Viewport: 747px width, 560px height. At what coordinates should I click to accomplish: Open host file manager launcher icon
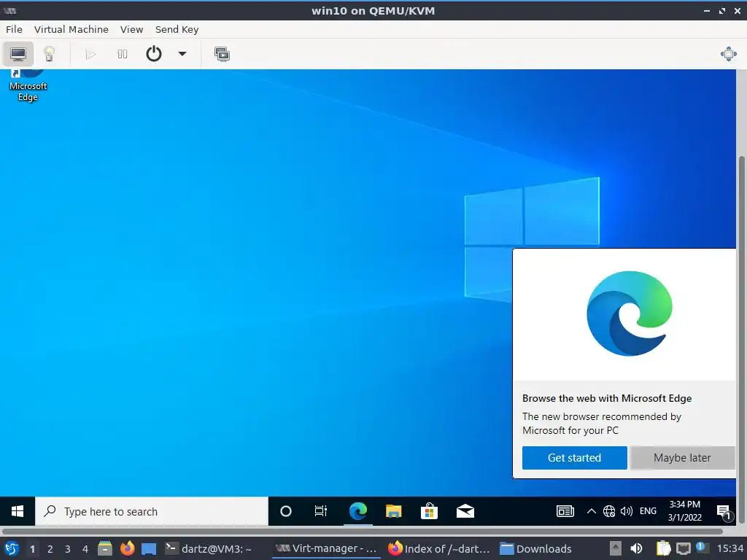[x=105, y=548]
